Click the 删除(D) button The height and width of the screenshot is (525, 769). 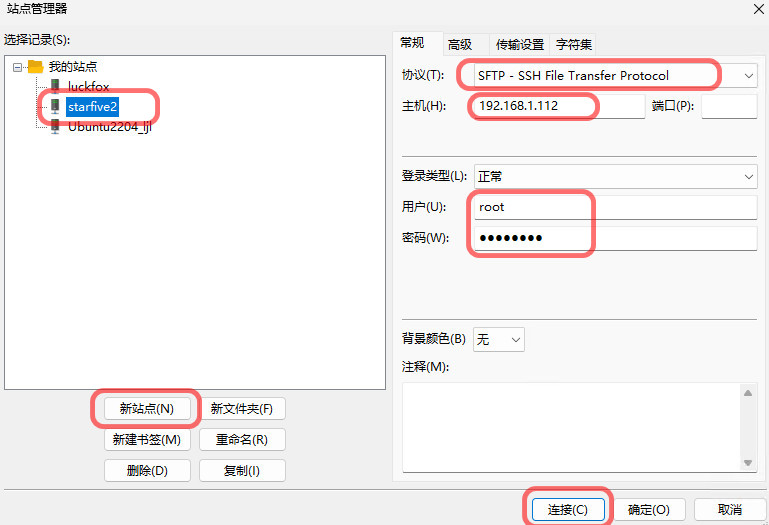(x=147, y=471)
